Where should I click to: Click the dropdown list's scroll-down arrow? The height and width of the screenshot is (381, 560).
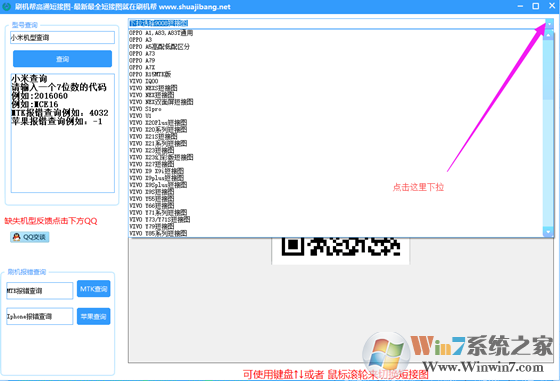point(548,232)
